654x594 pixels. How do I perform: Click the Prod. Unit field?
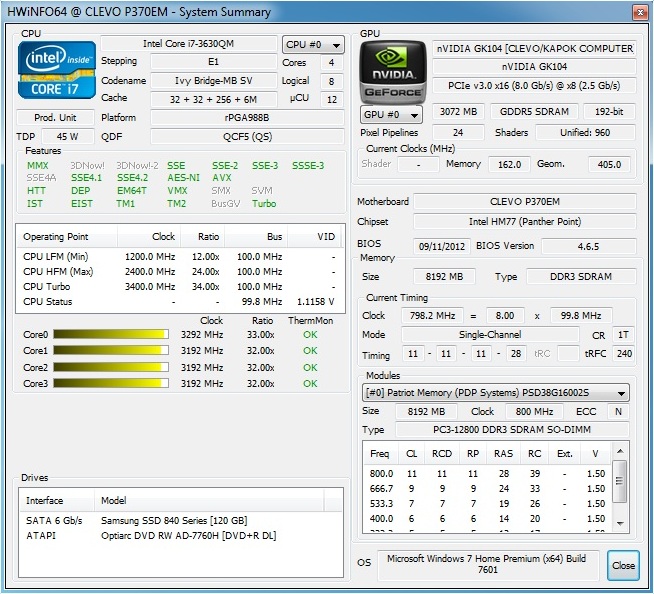[x=55, y=118]
